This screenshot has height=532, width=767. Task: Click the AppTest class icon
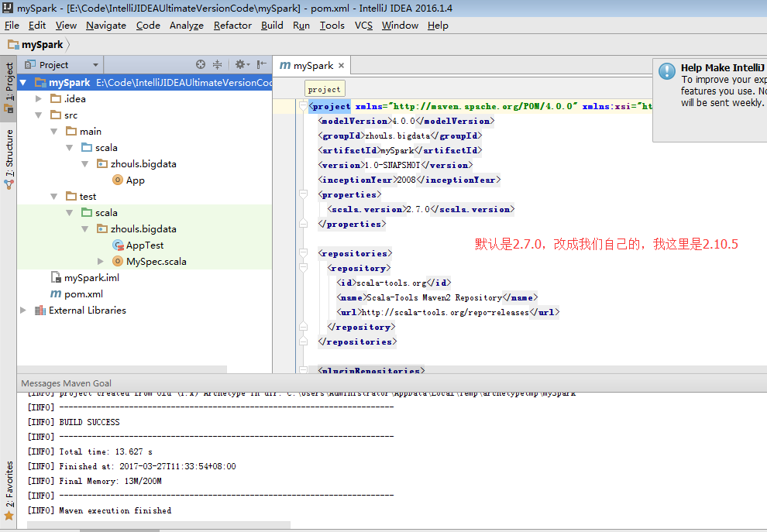point(118,245)
